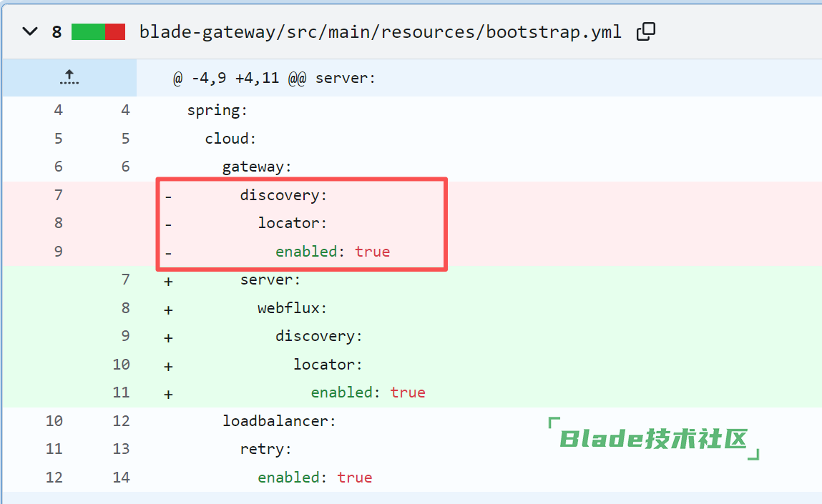822x504 pixels.
Task: Open the blade-gateway bootstrap.yml file path
Action: 380,32
